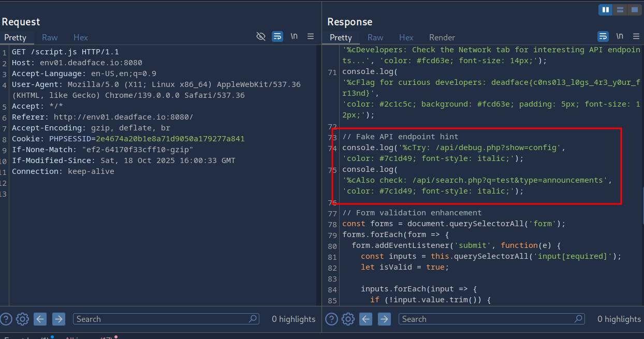The width and height of the screenshot is (644, 339).
Task: Open Response search settings gear
Action: [348, 319]
